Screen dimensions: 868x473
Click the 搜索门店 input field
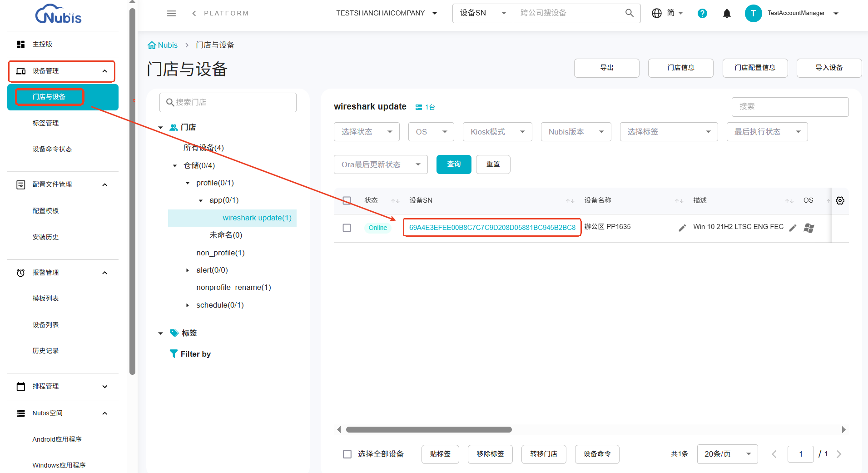coord(228,103)
